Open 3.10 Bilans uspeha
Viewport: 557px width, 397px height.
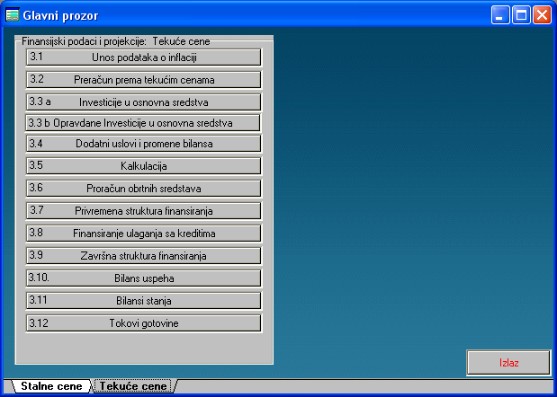click(x=144, y=278)
